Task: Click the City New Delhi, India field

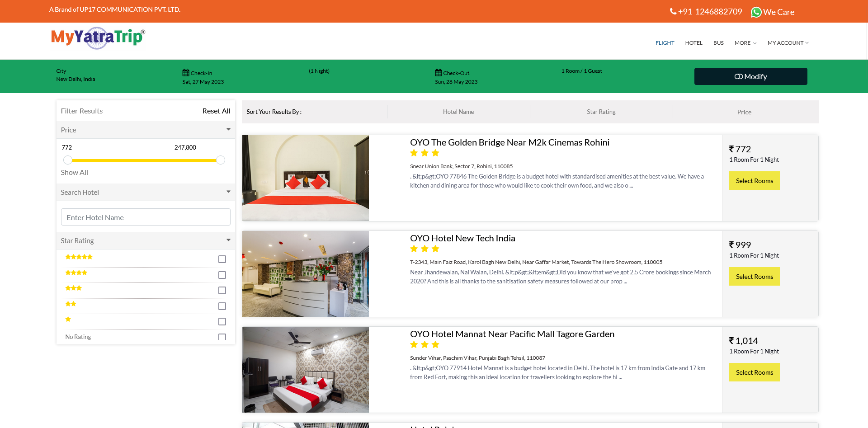Action: (x=75, y=75)
